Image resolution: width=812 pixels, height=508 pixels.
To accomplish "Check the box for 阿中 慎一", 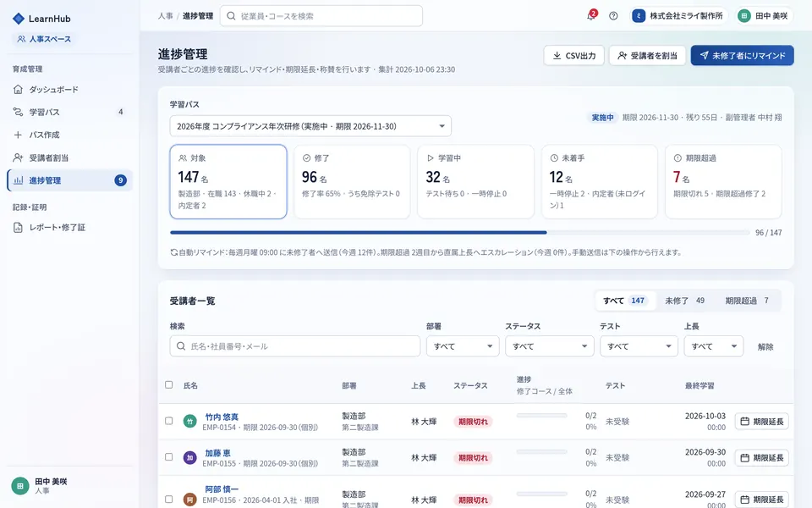I will (169, 500).
